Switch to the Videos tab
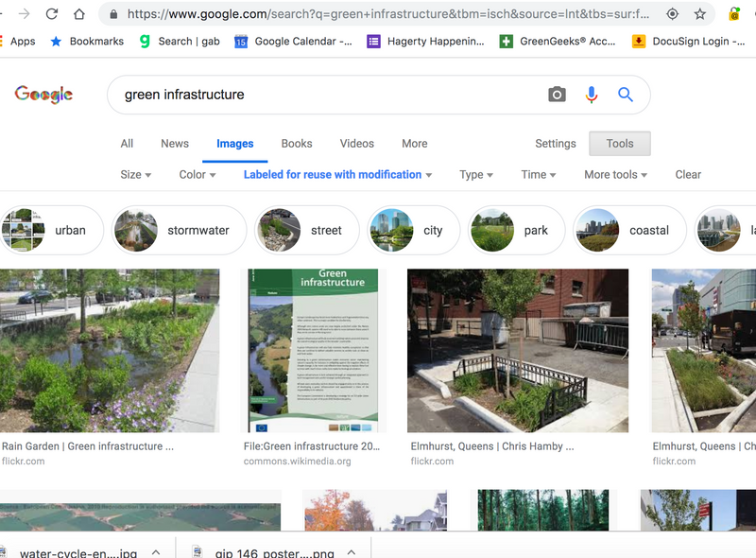756x558 pixels. pyautogui.click(x=357, y=144)
